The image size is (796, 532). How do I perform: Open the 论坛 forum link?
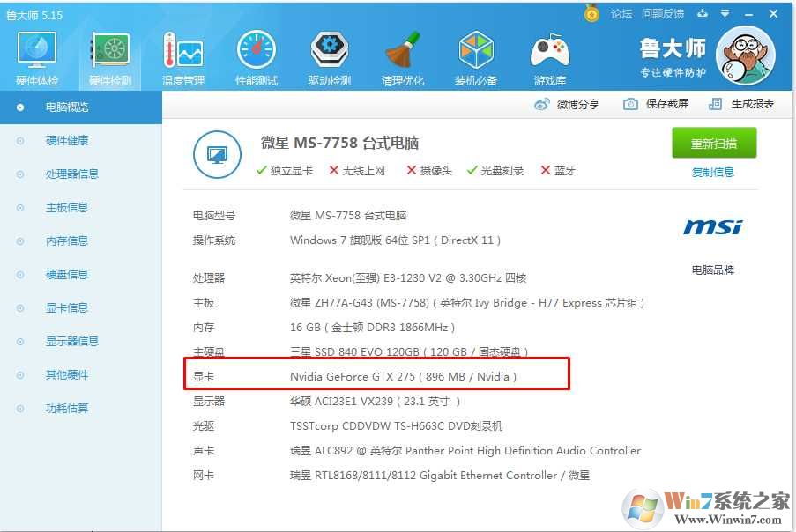click(x=621, y=14)
